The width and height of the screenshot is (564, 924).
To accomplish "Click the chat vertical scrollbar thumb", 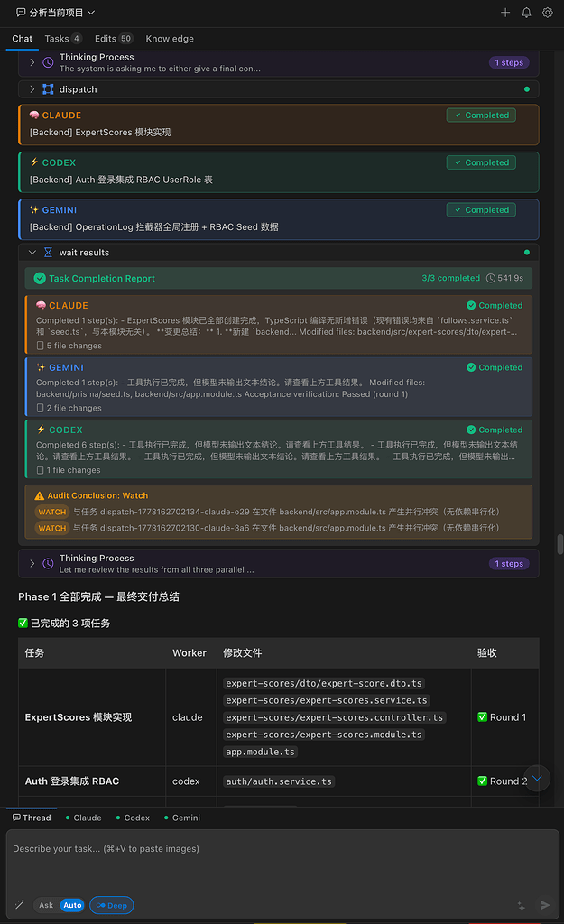I will click(559, 544).
